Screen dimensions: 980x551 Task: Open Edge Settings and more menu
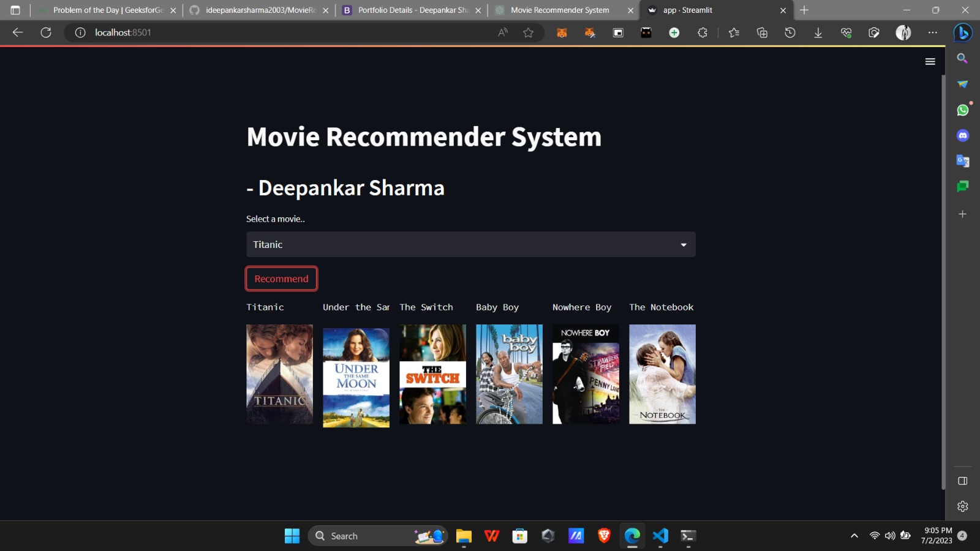(x=933, y=32)
